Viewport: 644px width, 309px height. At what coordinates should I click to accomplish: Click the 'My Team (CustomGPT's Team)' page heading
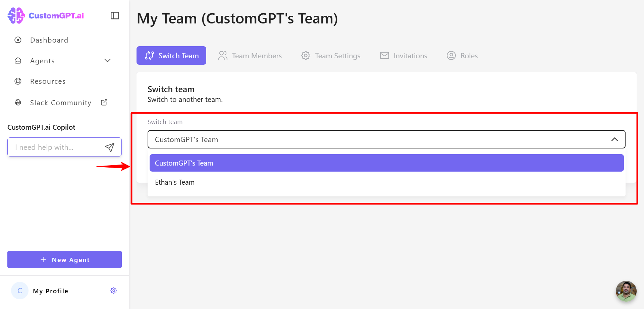(237, 18)
